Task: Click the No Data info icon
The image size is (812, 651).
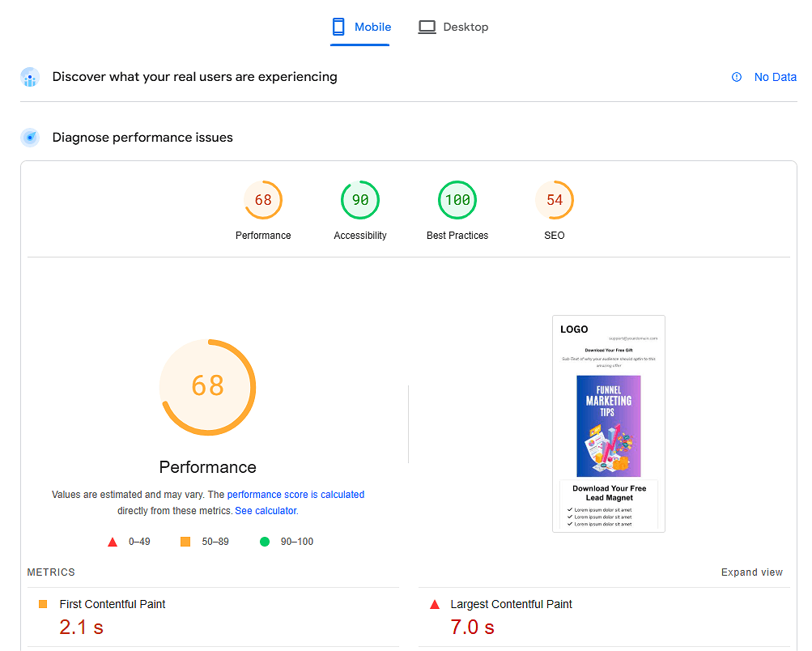Action: pos(737,77)
